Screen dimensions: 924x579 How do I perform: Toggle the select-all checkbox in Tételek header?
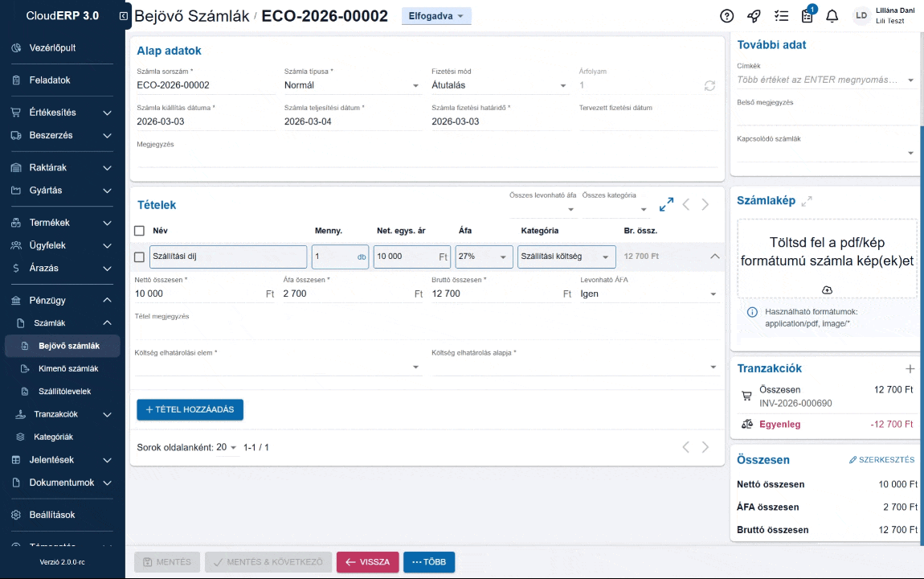click(140, 231)
